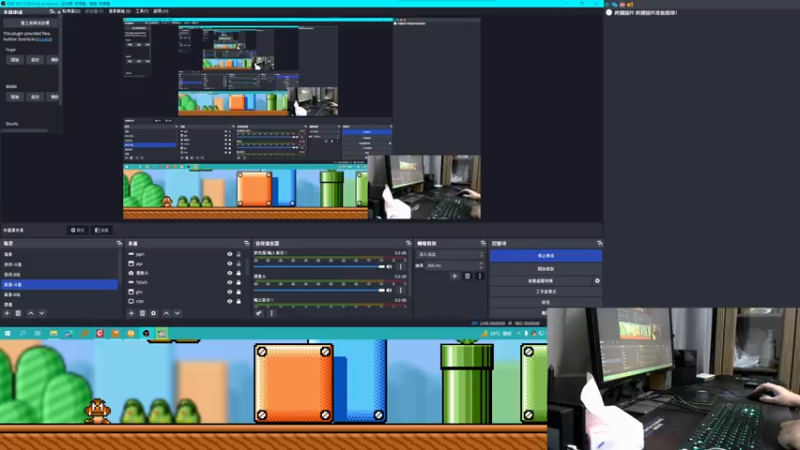Adjust first mixer channel volume slider

pyautogui.click(x=319, y=266)
